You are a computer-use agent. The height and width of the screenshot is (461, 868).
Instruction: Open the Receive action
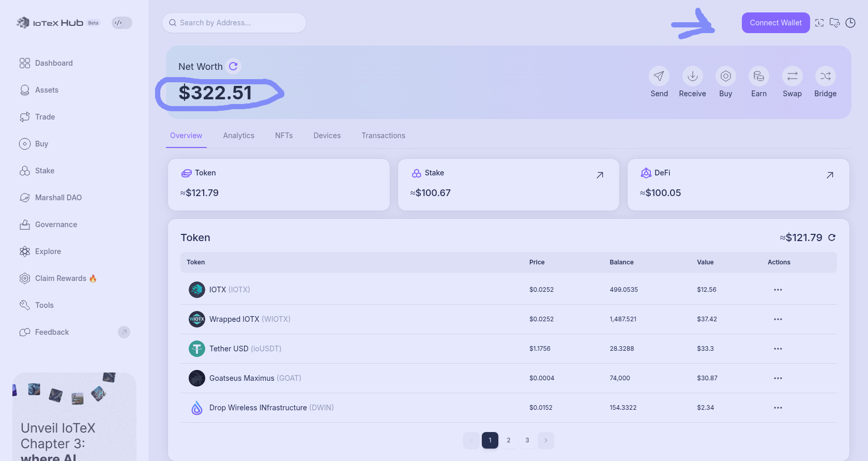tap(692, 77)
